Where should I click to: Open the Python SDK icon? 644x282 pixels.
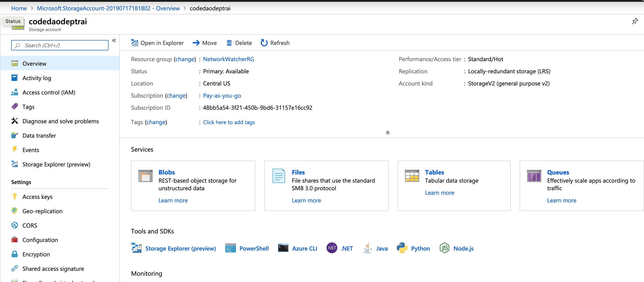click(x=402, y=248)
